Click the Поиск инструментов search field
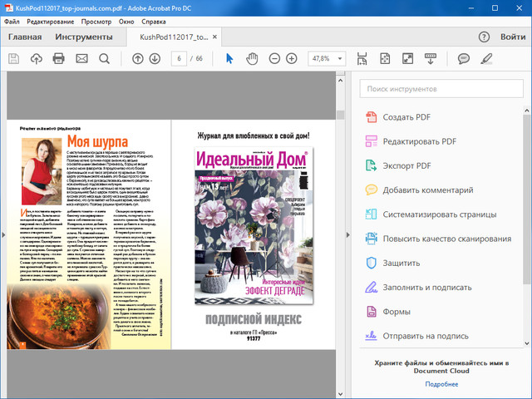 [440, 88]
